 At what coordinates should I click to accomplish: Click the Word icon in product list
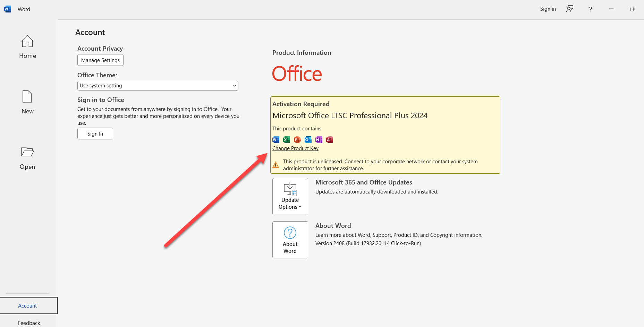(x=276, y=140)
